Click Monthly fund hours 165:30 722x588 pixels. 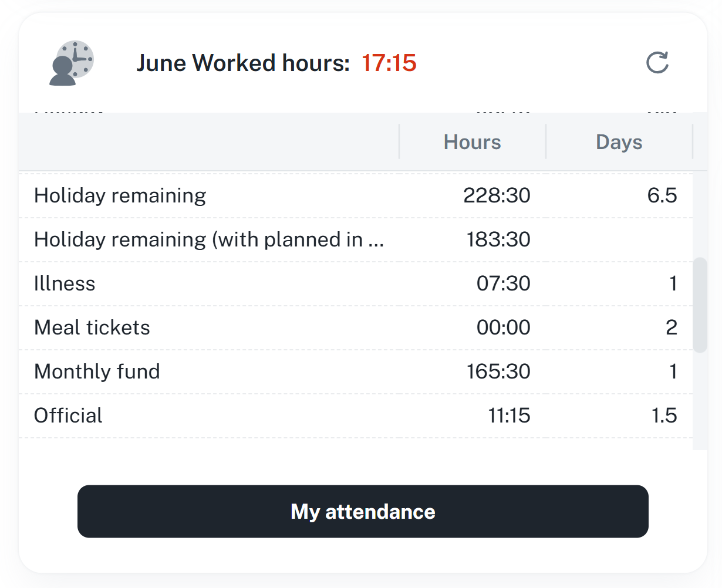click(498, 371)
